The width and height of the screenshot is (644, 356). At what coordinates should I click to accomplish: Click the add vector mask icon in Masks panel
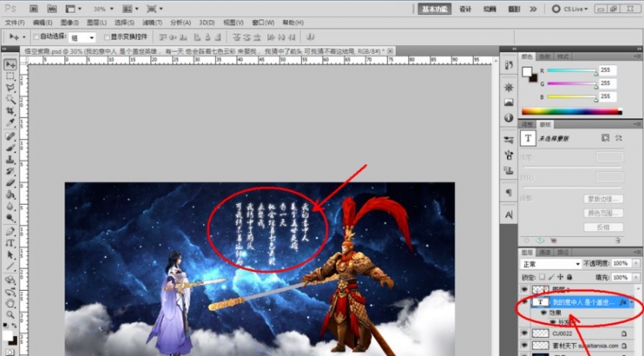pyautogui.click(x=619, y=138)
